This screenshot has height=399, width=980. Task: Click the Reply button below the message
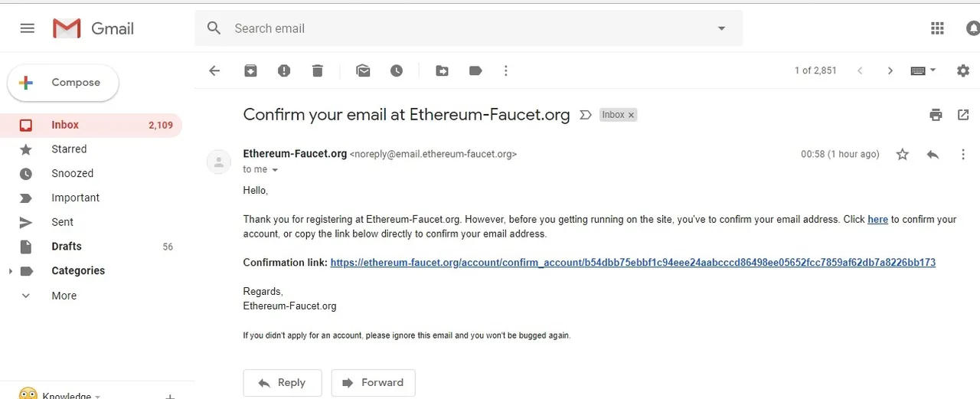(283, 383)
